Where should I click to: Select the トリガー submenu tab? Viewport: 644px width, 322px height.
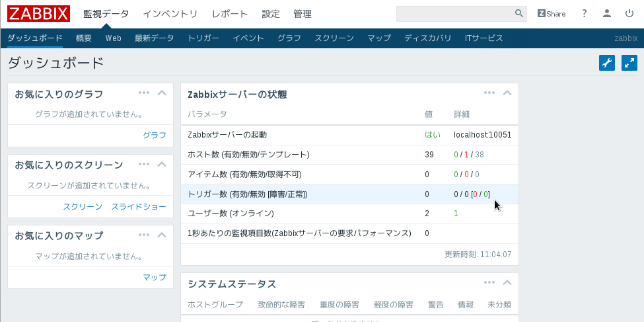(x=203, y=38)
